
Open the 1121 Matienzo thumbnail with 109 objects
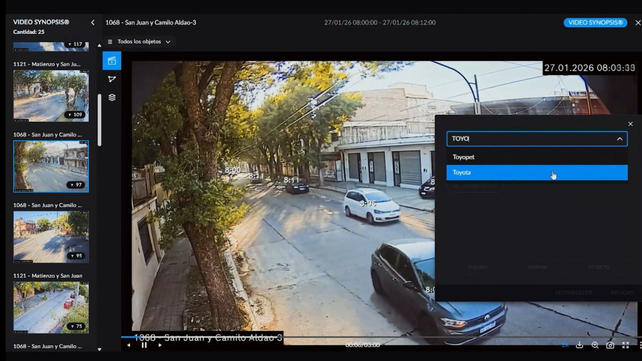coord(51,95)
